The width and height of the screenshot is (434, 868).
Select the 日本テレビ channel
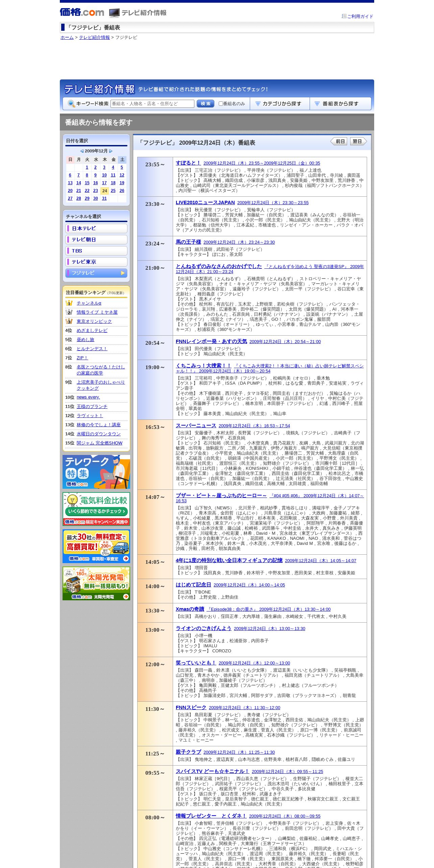96,228
